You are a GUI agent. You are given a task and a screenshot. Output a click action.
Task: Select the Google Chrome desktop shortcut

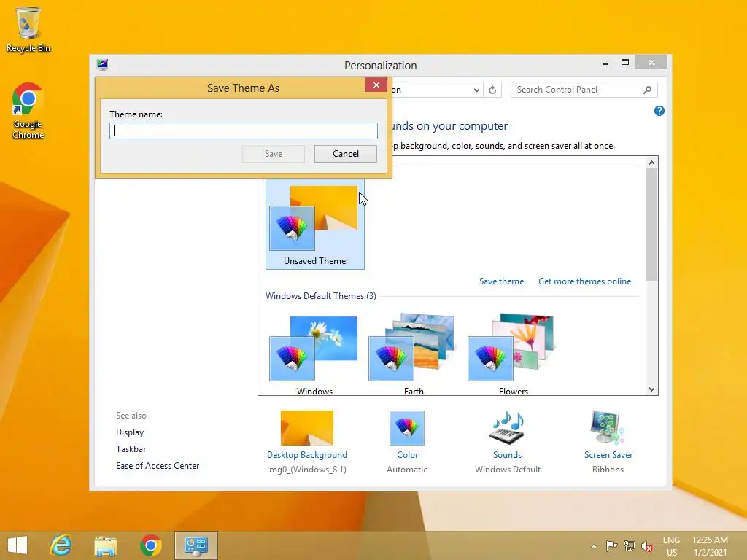[x=28, y=111]
